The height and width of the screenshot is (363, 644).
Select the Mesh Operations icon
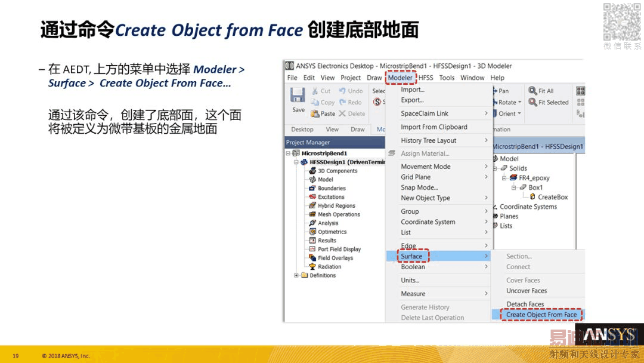312,214
